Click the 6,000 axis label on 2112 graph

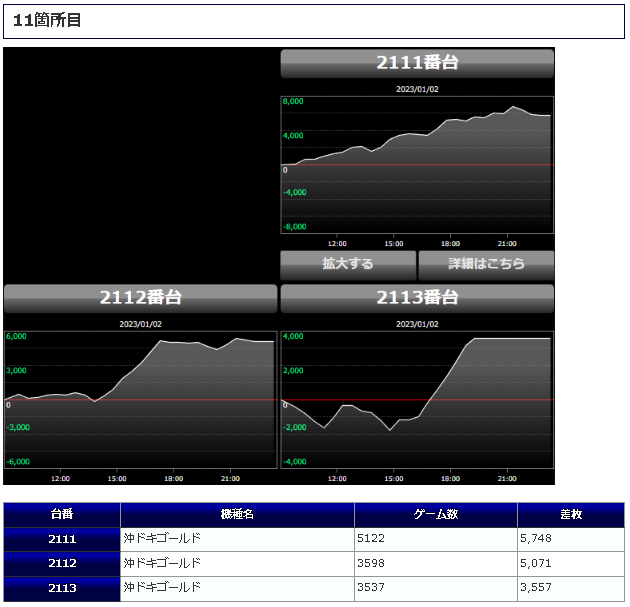click(16, 336)
